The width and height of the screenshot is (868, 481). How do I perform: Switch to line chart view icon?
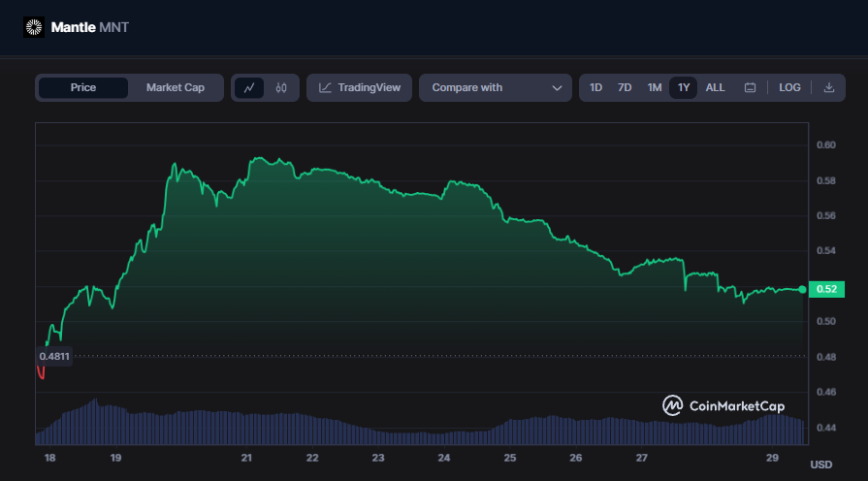pyautogui.click(x=249, y=87)
